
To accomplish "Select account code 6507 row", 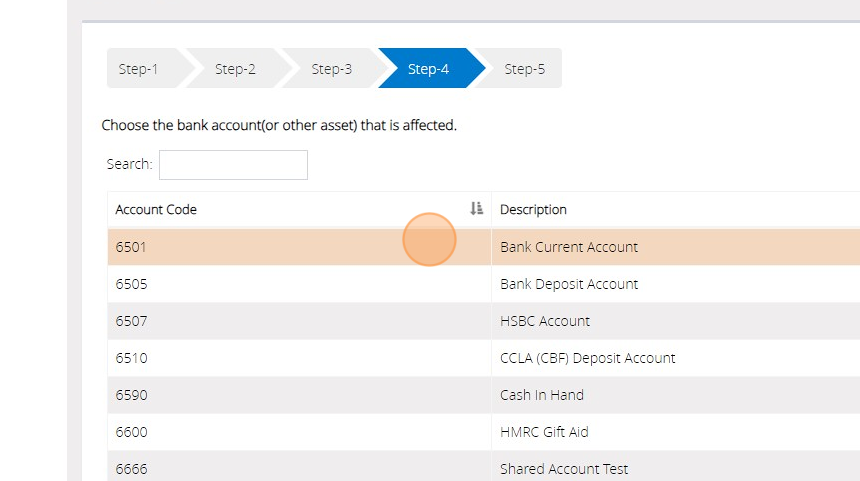I will [131, 321].
